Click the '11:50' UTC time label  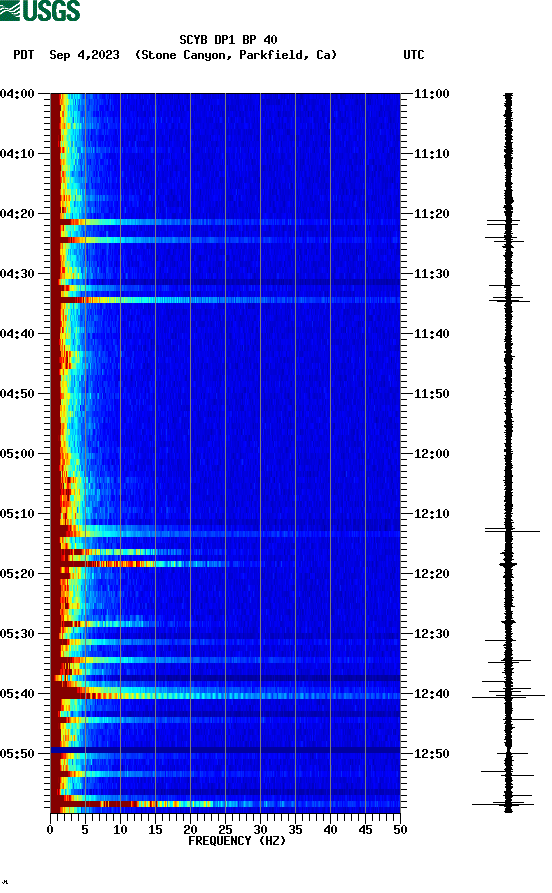tap(432, 394)
